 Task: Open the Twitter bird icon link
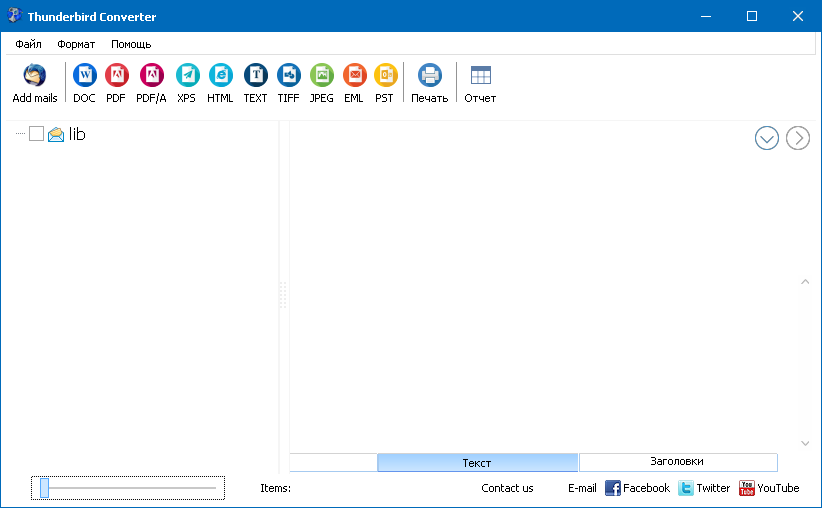[686, 488]
